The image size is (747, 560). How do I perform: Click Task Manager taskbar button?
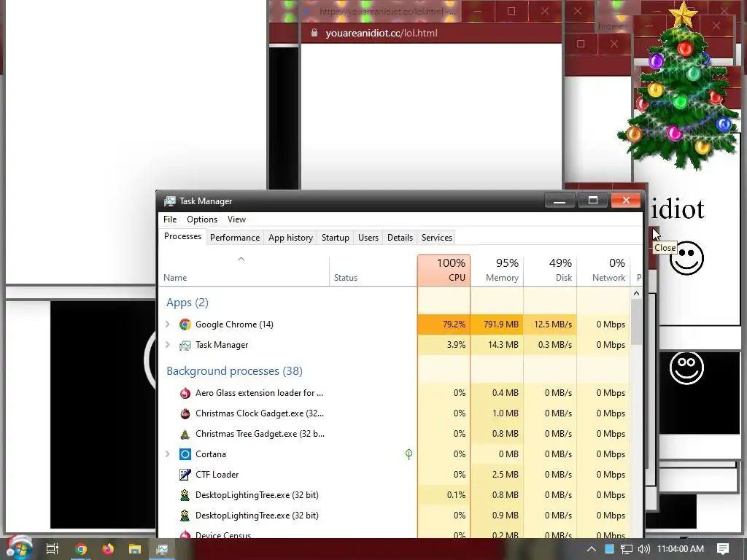pyautogui.click(x=162, y=549)
